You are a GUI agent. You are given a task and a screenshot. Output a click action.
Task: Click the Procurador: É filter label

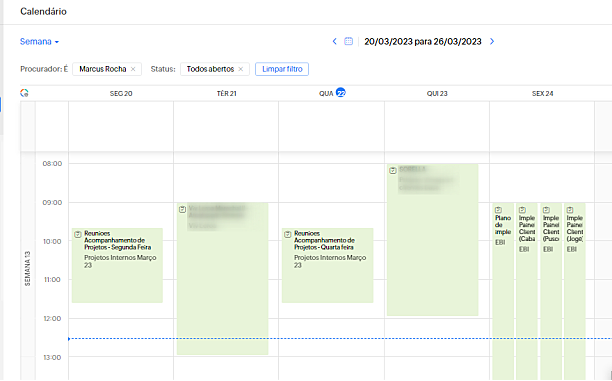(44, 69)
